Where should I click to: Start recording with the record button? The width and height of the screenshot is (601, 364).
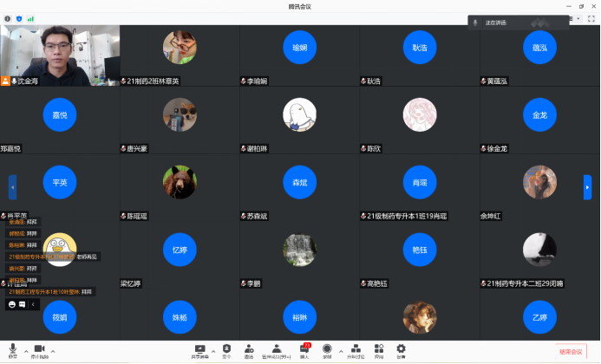[x=327, y=348]
